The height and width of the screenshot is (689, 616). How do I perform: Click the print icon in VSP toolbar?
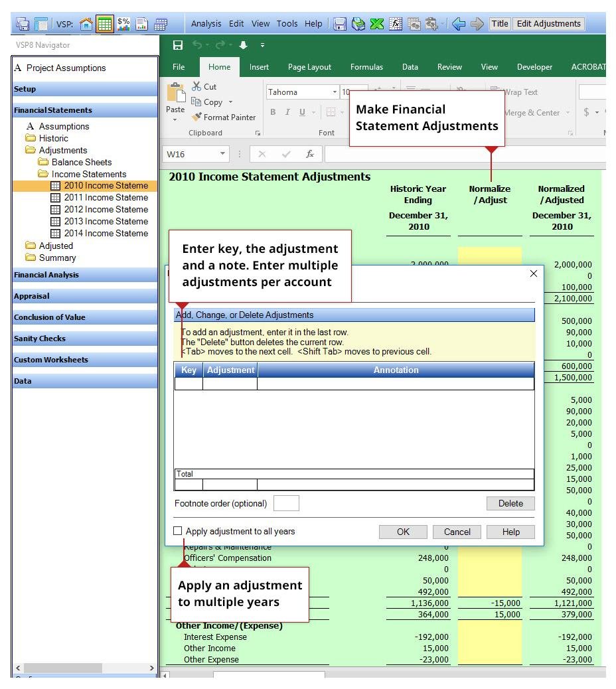(x=358, y=24)
